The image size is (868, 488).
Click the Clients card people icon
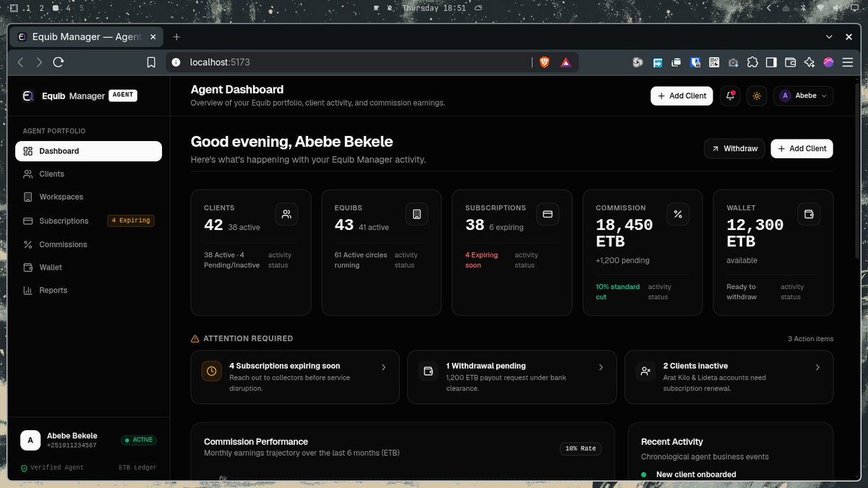(286, 214)
